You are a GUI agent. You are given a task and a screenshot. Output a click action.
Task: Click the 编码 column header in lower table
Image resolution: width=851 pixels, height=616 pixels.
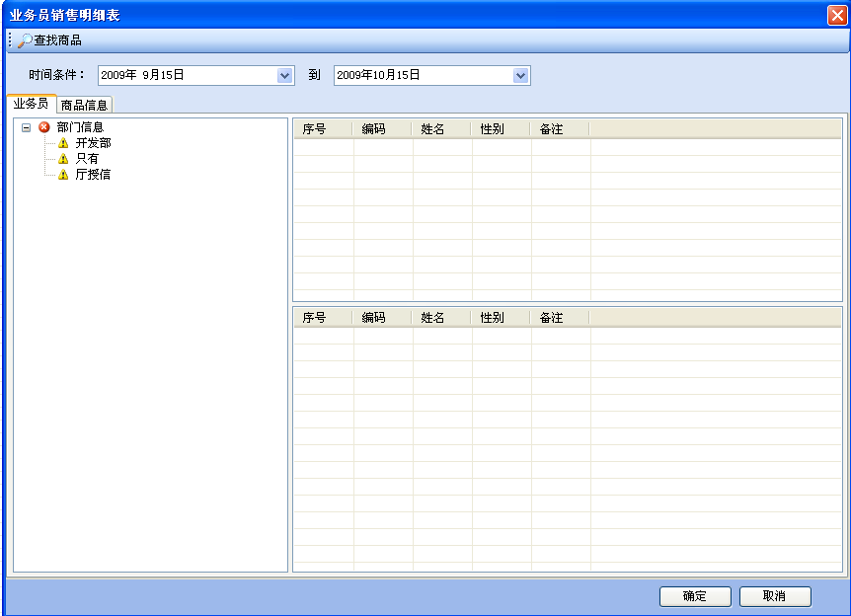click(383, 318)
